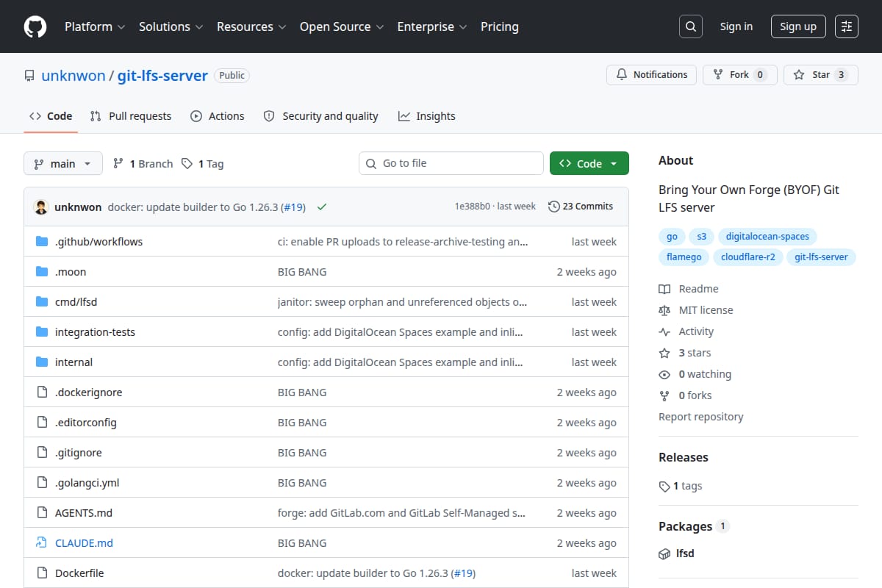Open the git-lfs-server repository name link
The height and width of the screenshot is (588, 882).
pos(162,76)
